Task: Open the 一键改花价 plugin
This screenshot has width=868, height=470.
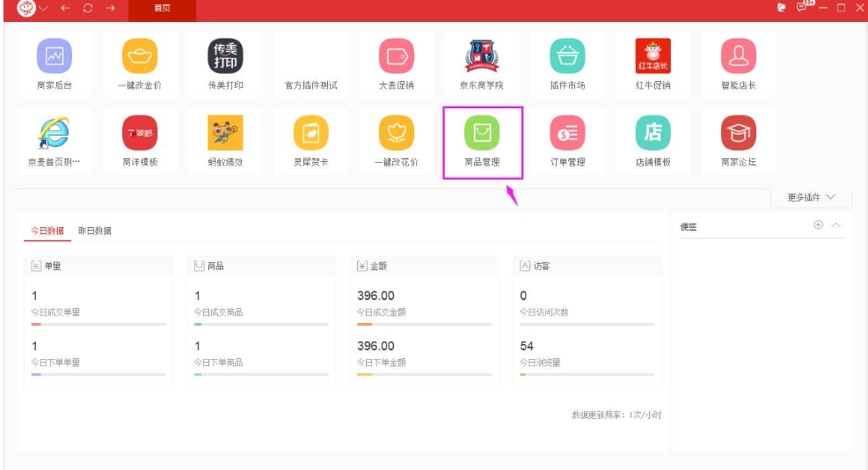Action: point(397,133)
